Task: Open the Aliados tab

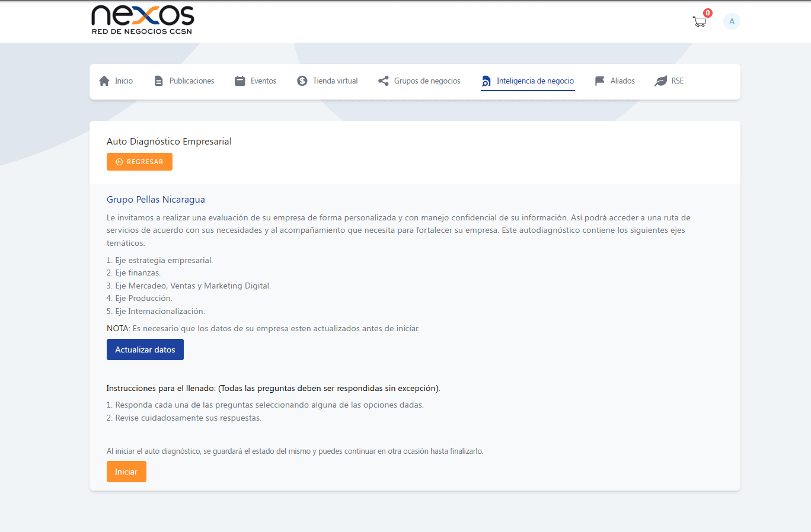Action: pos(615,81)
